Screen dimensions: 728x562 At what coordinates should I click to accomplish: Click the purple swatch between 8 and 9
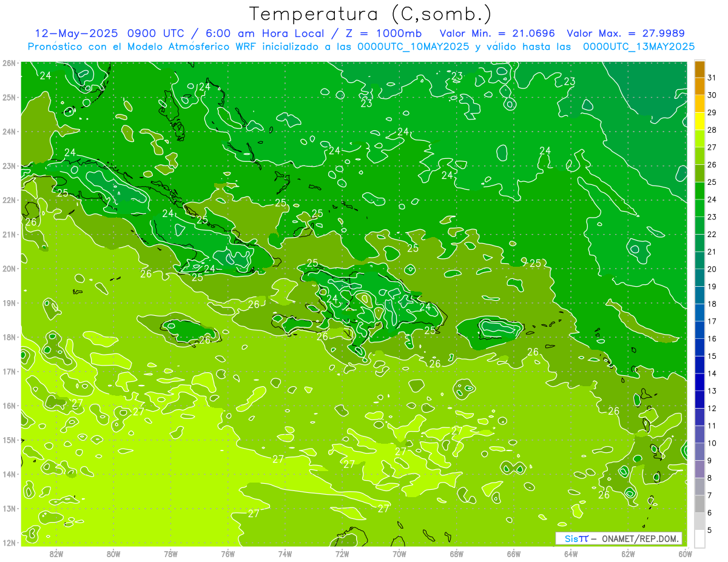[699, 469]
